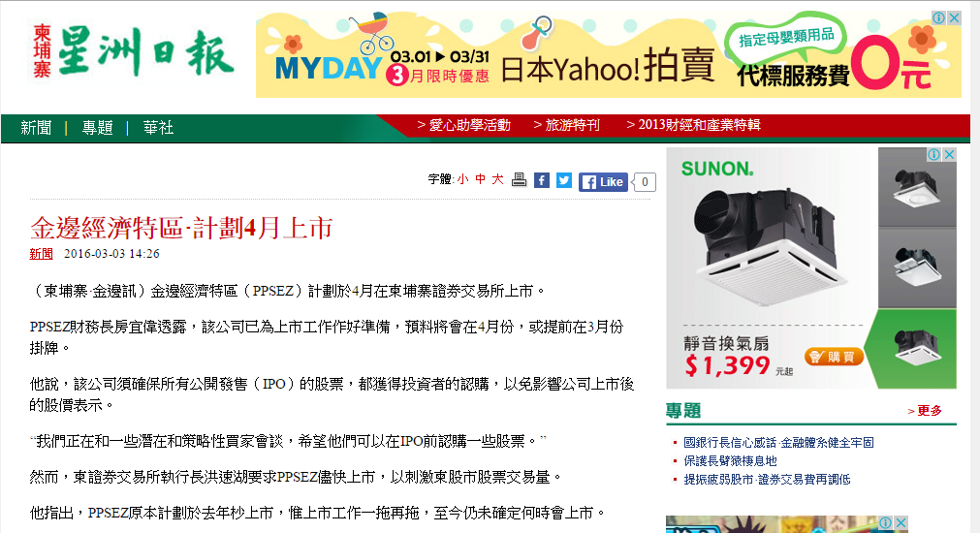Open the 新聞 menu item
Screen dimensions: 980x533
[36, 128]
